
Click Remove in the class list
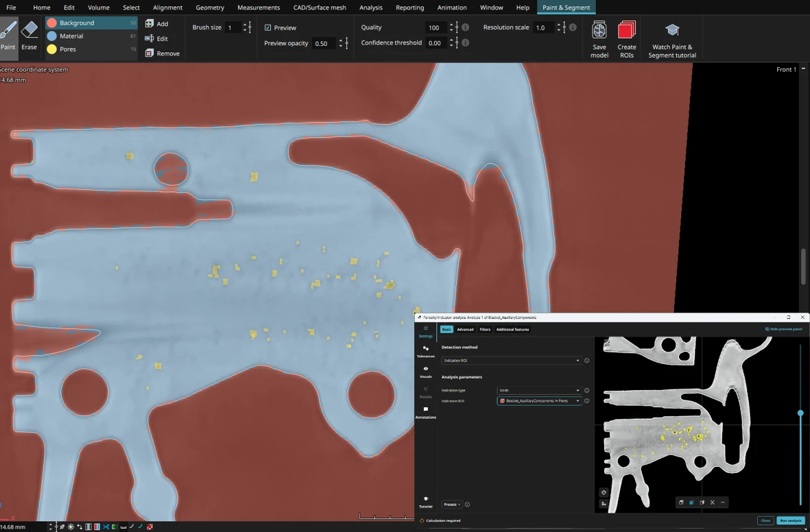tap(163, 53)
